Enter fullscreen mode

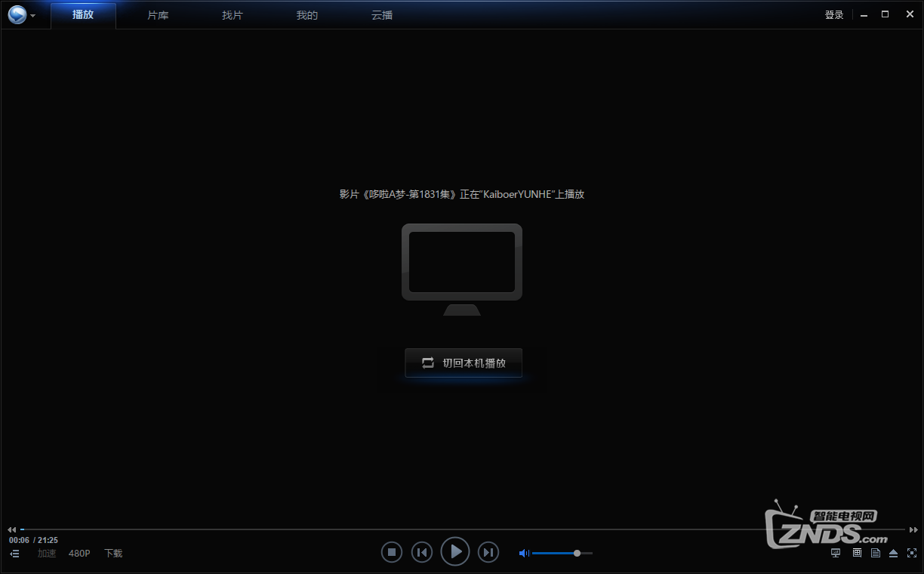point(912,553)
